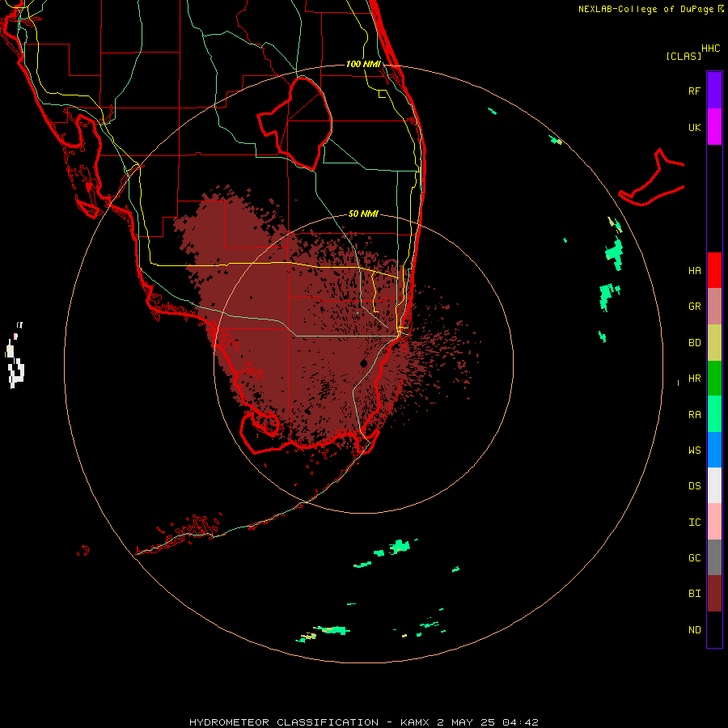Image resolution: width=728 pixels, height=728 pixels.
Task: Click the DS white legend swatch
Action: click(714, 485)
